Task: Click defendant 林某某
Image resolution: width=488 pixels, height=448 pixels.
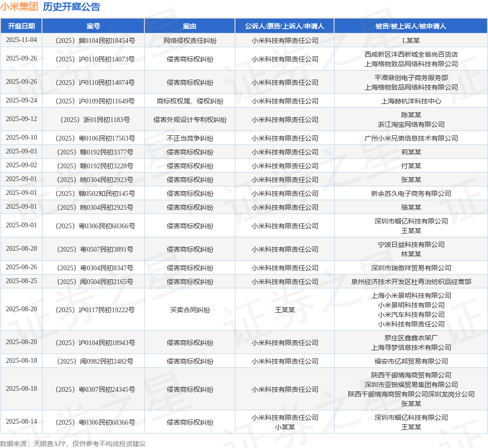Action: coord(411,254)
